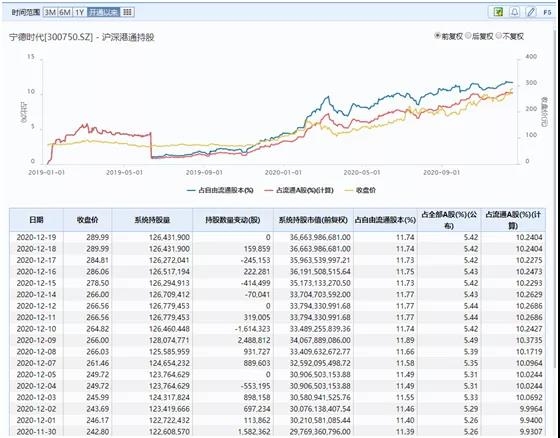Click free-float percentage 11.89
This screenshot has height=438, width=560.
405,340
